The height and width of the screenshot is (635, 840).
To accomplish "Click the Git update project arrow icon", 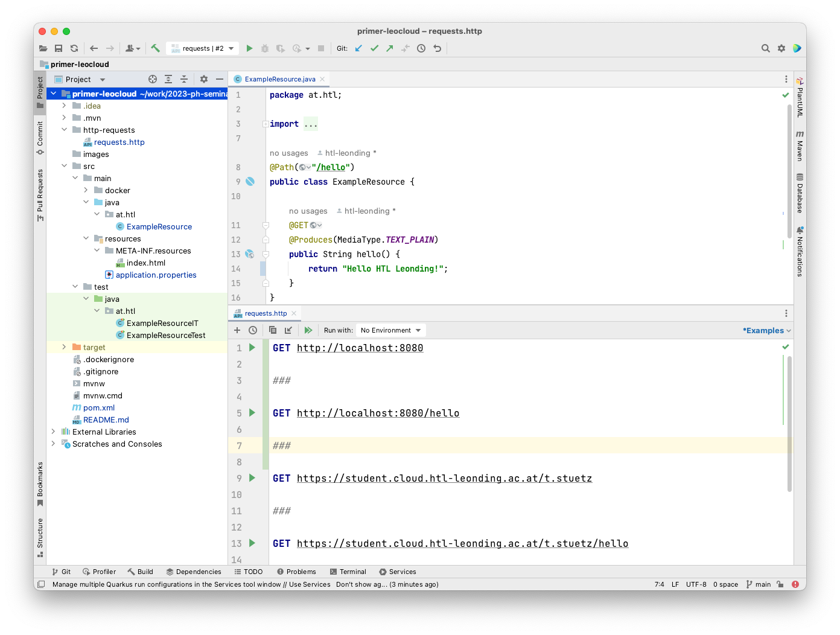I will point(358,48).
